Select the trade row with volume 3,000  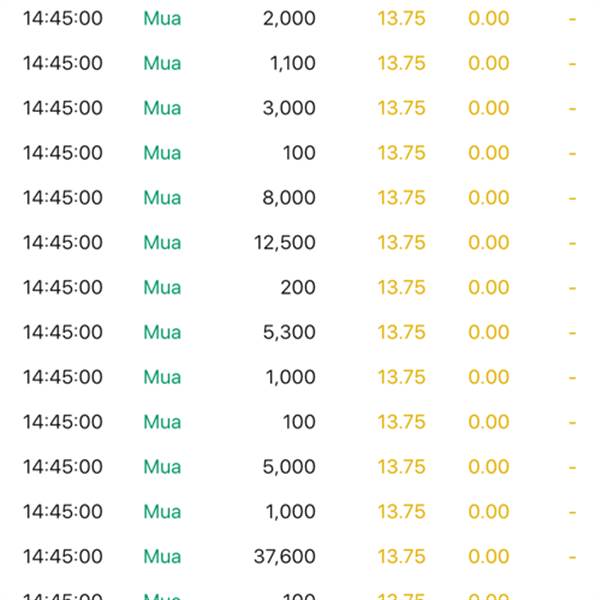[300, 108]
